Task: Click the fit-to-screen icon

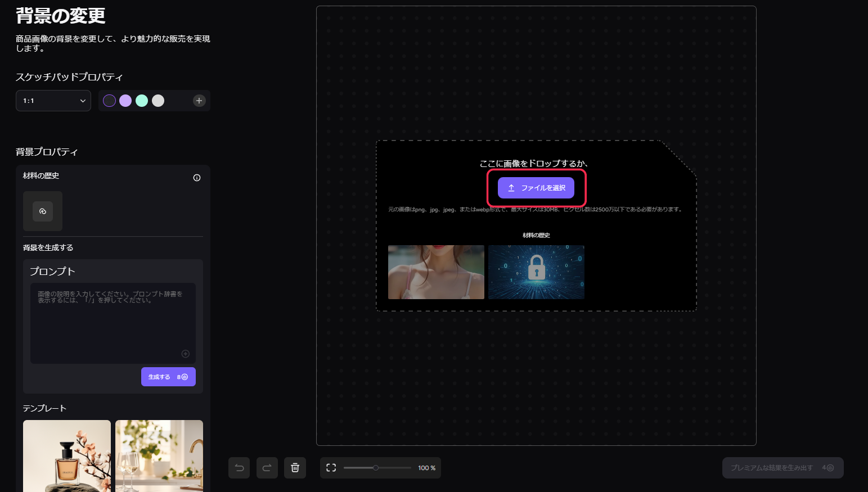Action: coord(331,468)
